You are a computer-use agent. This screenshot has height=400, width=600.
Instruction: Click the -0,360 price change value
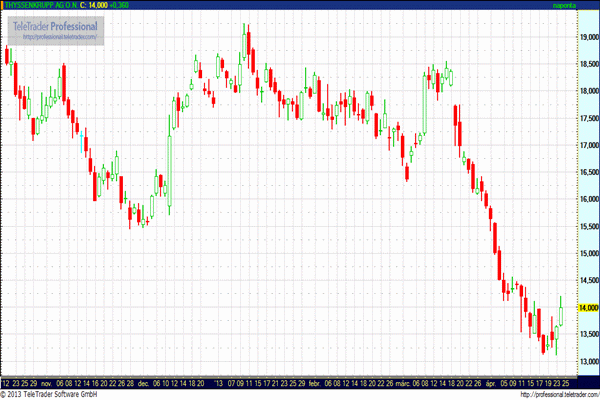coord(128,6)
